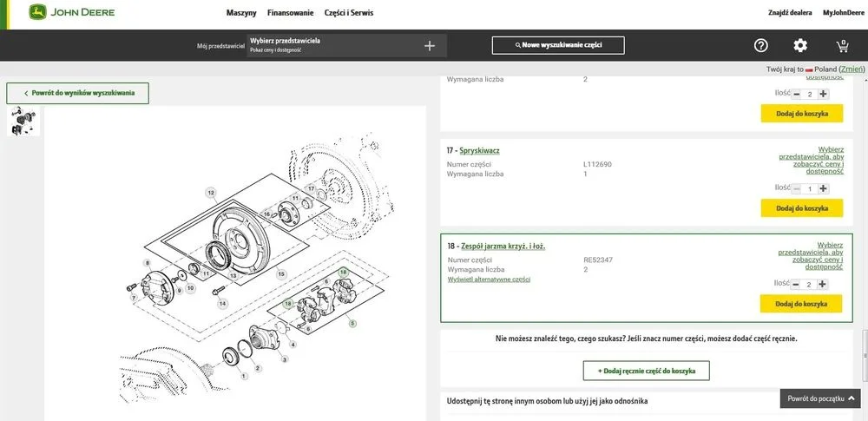Click the John Deere logo
868x421 pixels.
click(x=73, y=12)
